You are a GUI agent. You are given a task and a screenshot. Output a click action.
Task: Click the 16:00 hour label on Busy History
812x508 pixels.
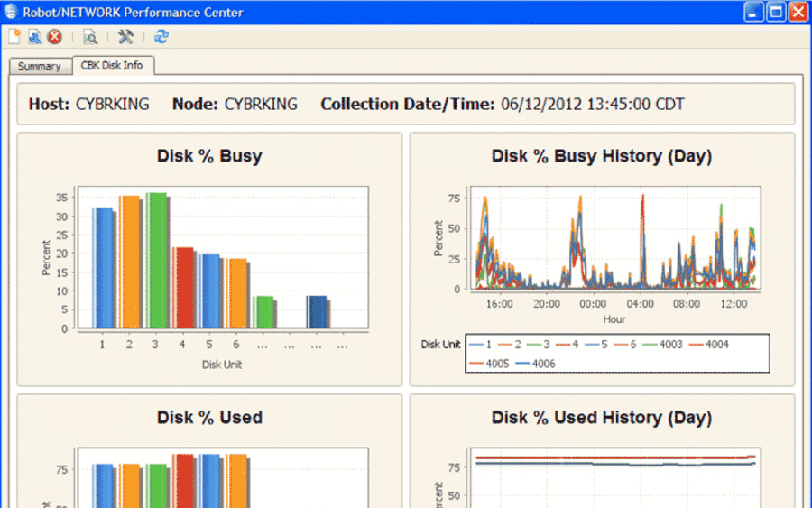(499, 304)
